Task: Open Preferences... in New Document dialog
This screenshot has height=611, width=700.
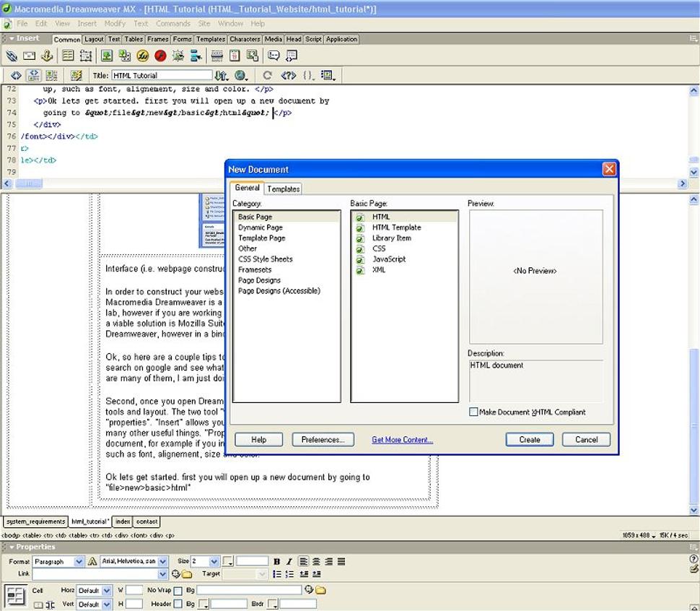Action: click(323, 440)
